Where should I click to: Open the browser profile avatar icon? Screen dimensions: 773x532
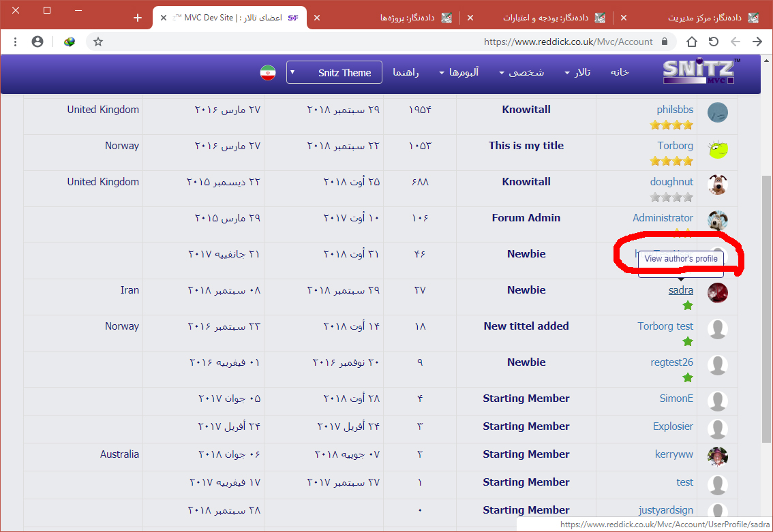[x=37, y=42]
